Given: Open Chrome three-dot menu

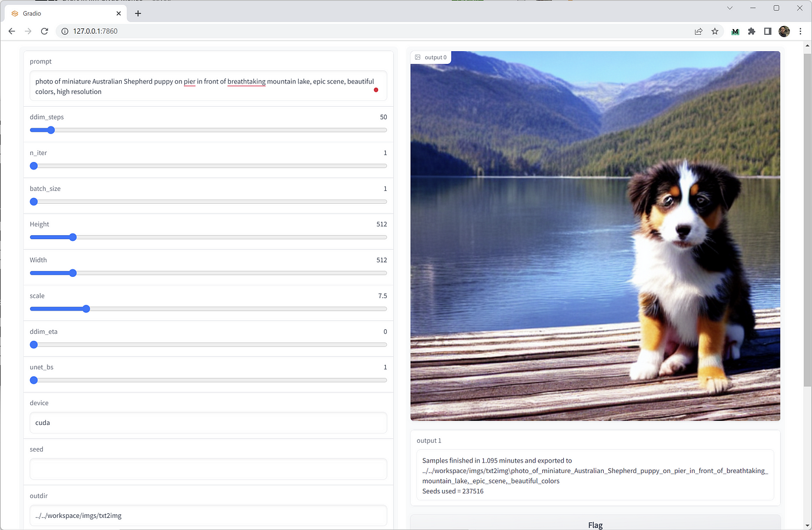Looking at the screenshot, I should click(x=800, y=31).
